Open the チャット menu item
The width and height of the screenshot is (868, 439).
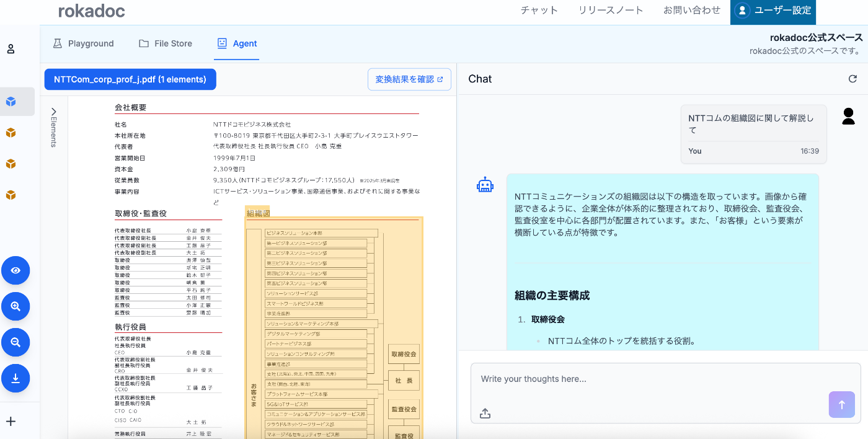pos(539,10)
